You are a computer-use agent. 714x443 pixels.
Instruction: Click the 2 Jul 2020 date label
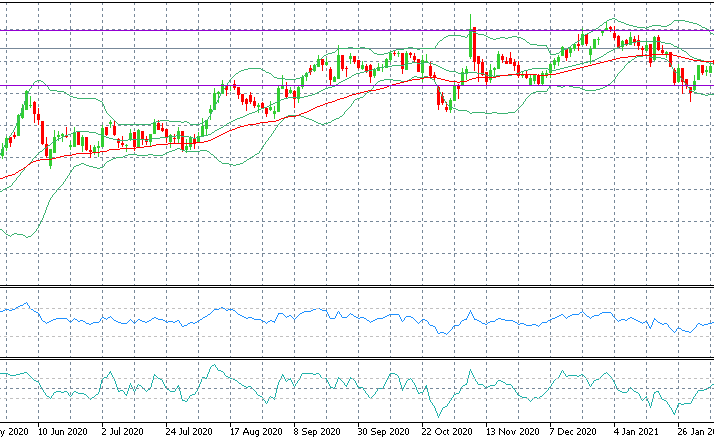122,432
